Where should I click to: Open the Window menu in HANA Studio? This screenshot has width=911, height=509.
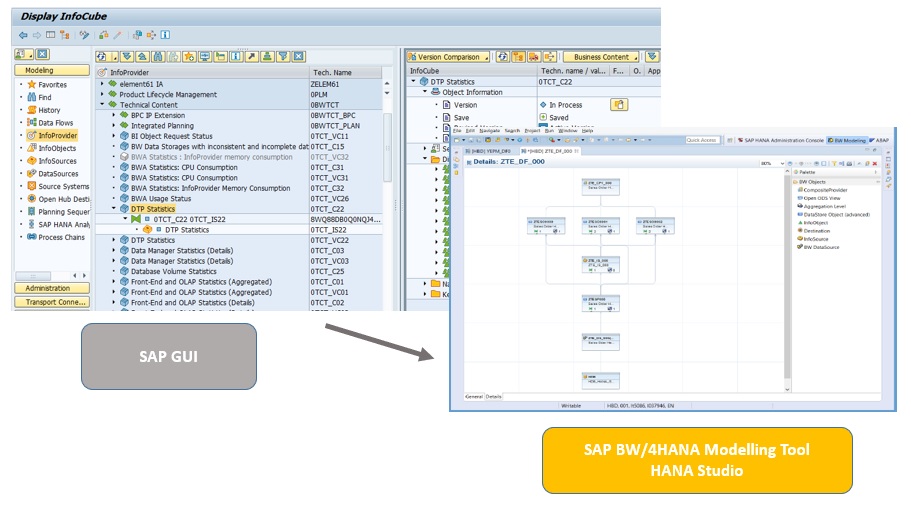click(568, 131)
